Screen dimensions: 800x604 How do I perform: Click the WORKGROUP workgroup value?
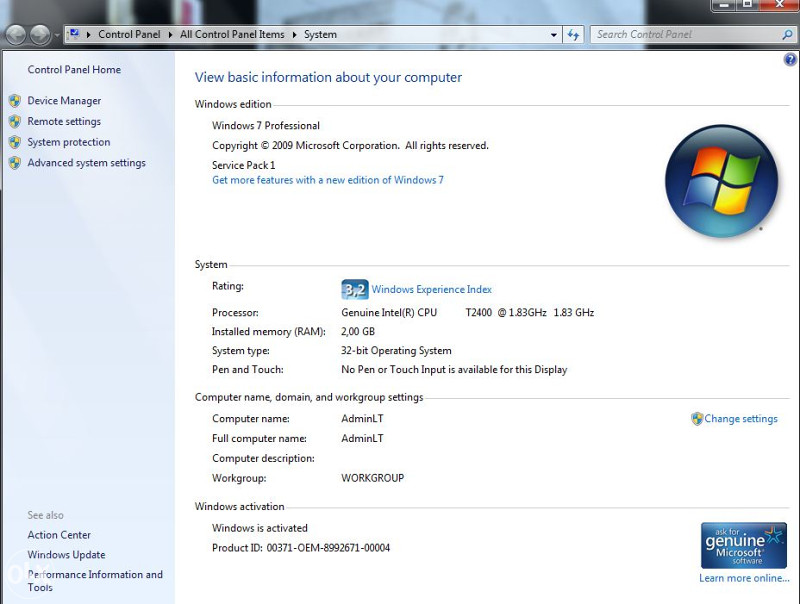[372, 478]
